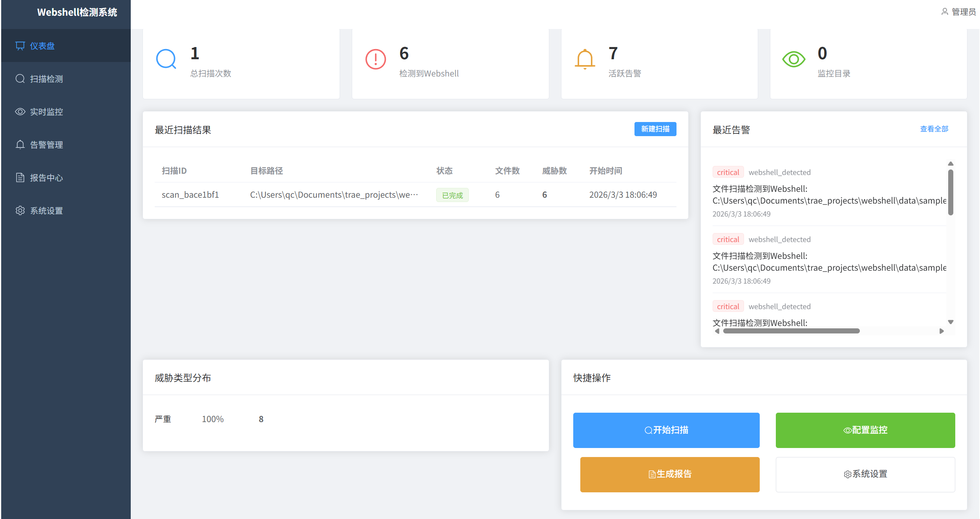980x519 pixels.
Task: Click the vertical scrollbar thumb in alerts panel
Action: click(951, 192)
